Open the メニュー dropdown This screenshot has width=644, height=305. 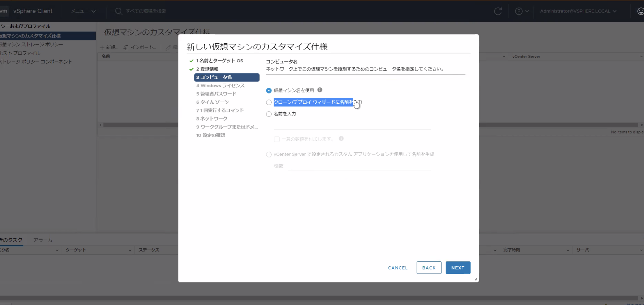tap(83, 11)
